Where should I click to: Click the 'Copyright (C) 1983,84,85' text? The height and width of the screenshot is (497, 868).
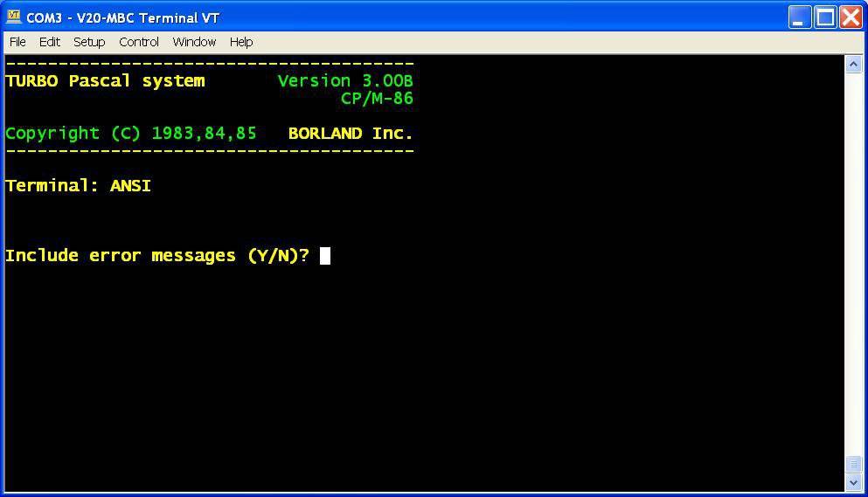tap(131, 134)
